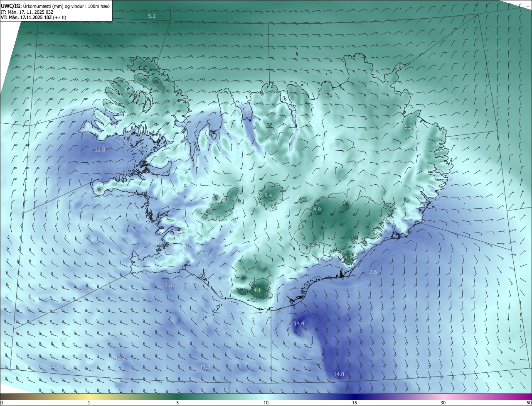Click the 10 tick on the colour scale
The width and height of the screenshot is (532, 406).
point(266,403)
